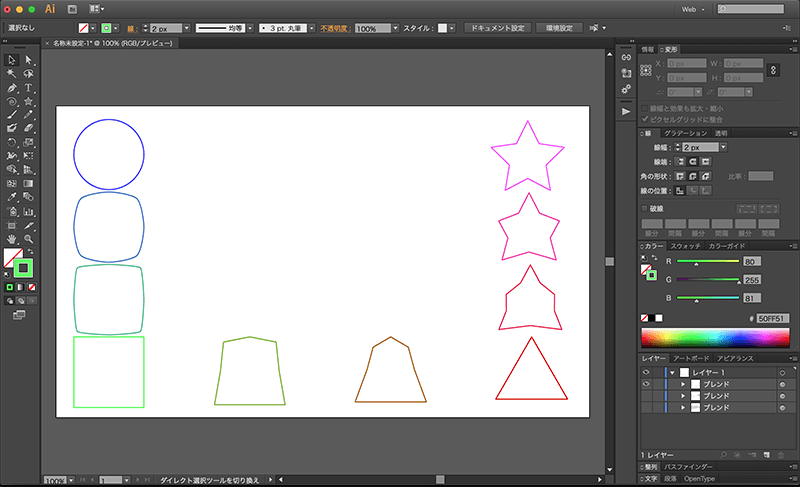
Task: Toggle visibility of レイヤー 1
Action: click(x=646, y=372)
